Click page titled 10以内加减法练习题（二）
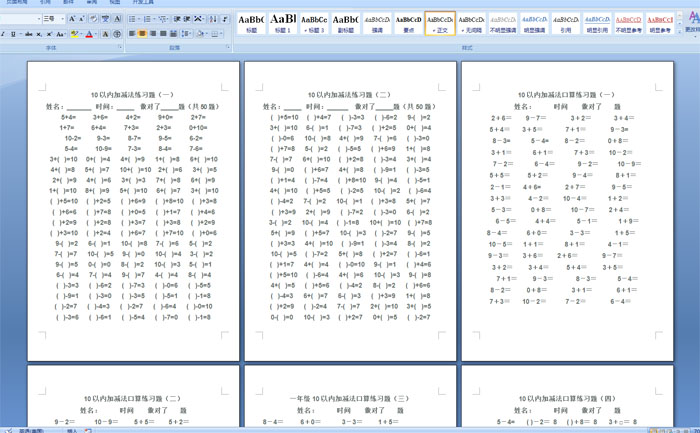Screen dimensions: 700x433 click(350, 211)
